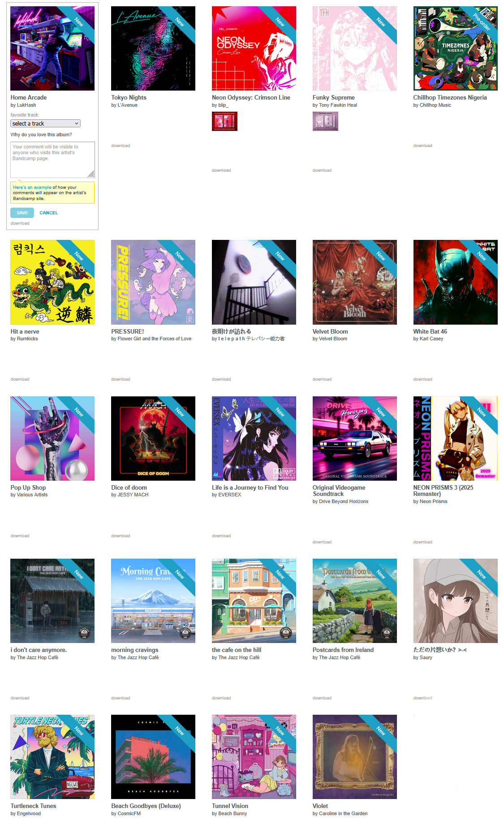Open the Tunnel Vision album cover

[x=254, y=757]
